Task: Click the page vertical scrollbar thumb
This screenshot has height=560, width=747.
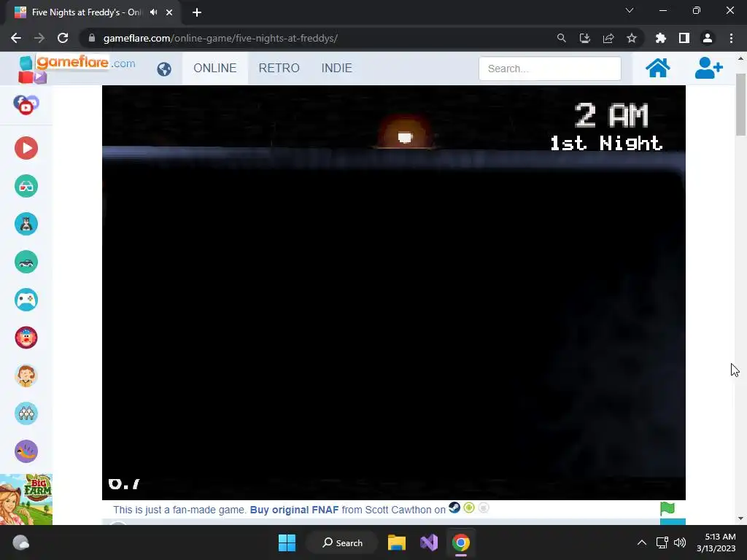Action: 741,104
